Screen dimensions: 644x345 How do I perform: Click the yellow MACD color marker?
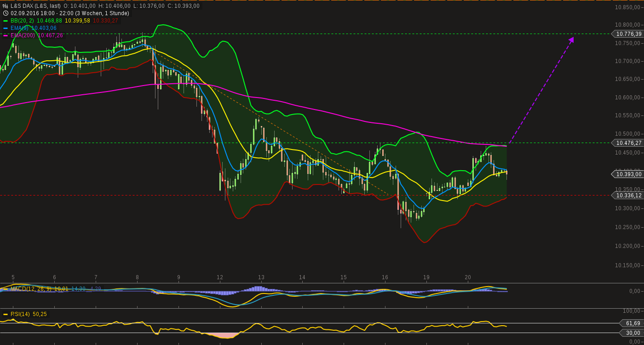click(x=6, y=289)
